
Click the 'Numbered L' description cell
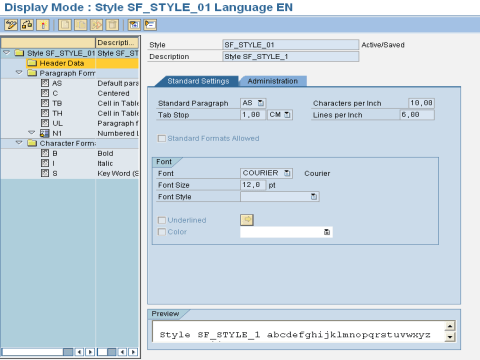(x=117, y=133)
